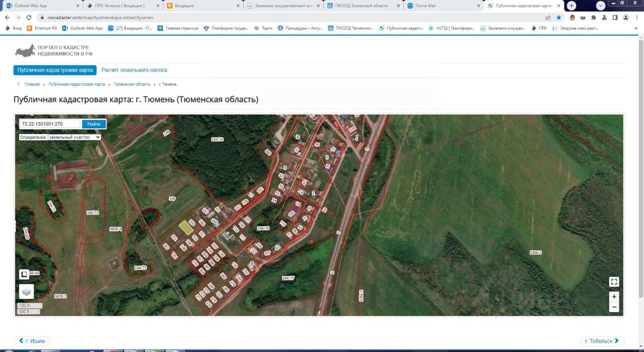The width and height of the screenshot is (644, 352).
Task: Go to previous city г. Ишим
Action: (x=32, y=341)
